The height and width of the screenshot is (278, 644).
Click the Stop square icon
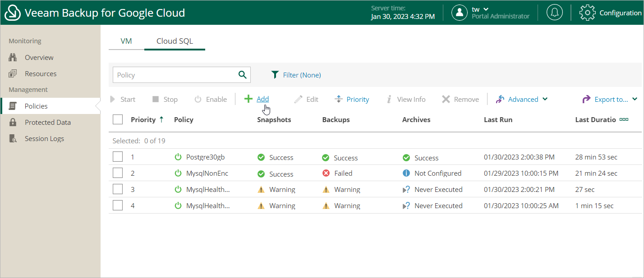coord(156,99)
